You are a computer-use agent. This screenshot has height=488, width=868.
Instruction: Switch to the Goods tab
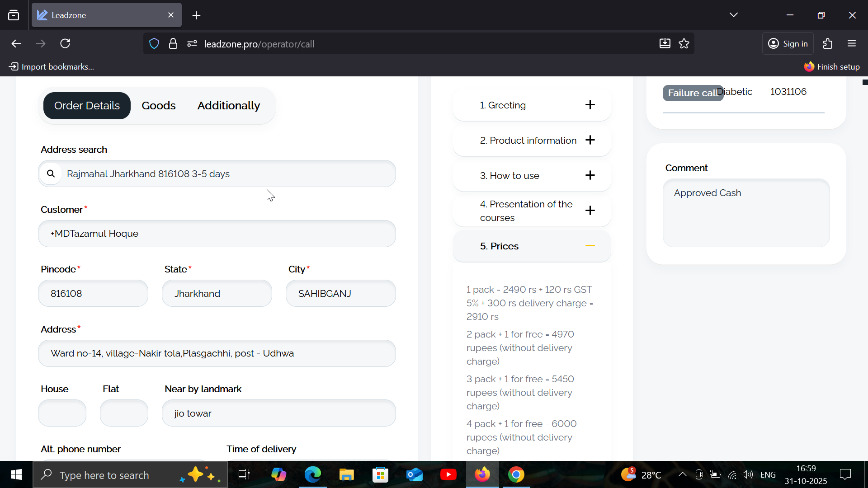coord(158,106)
